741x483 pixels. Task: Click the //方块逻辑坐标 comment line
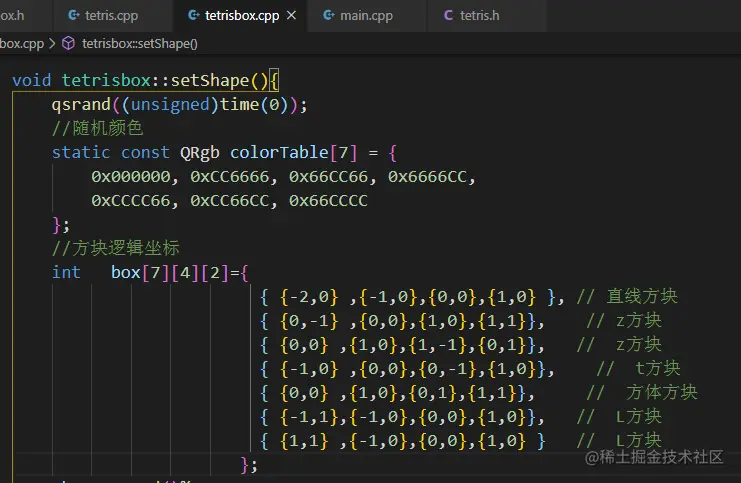pyautogui.click(x=116, y=248)
